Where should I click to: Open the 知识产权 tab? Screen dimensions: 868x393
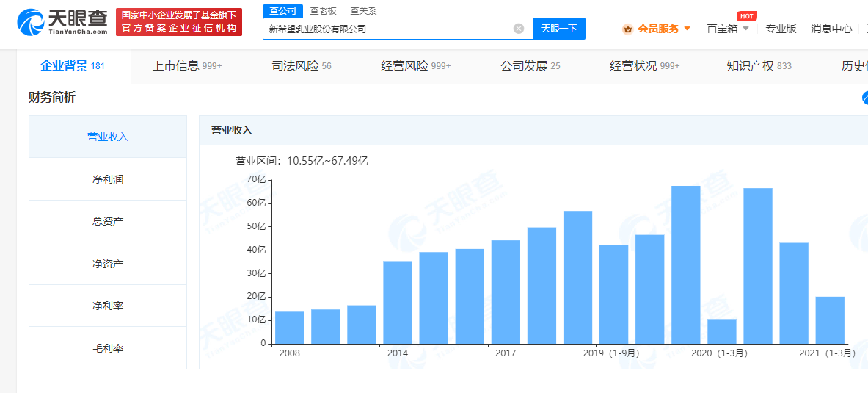click(x=759, y=66)
